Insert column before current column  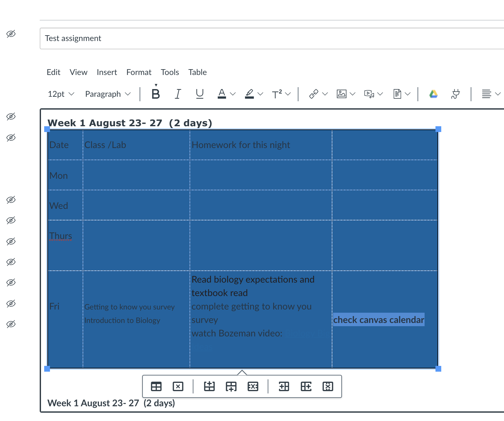[284, 386]
